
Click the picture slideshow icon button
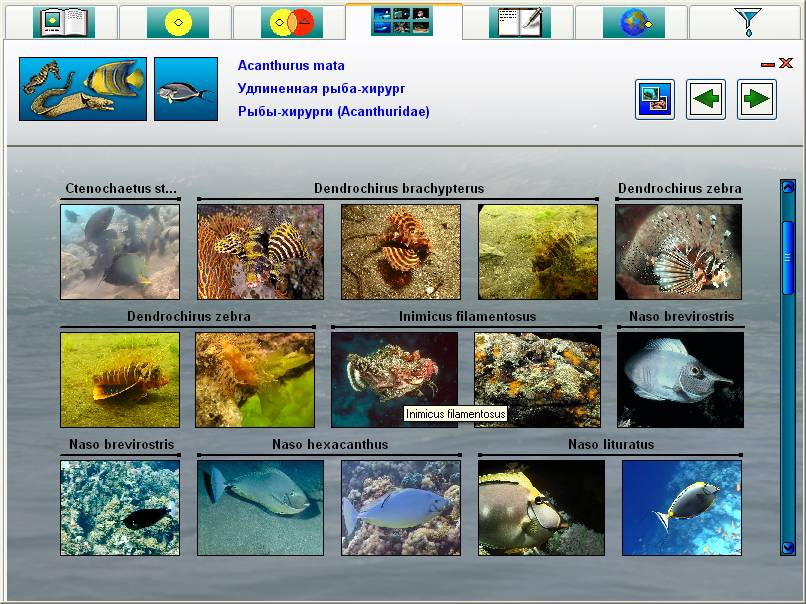[654, 99]
